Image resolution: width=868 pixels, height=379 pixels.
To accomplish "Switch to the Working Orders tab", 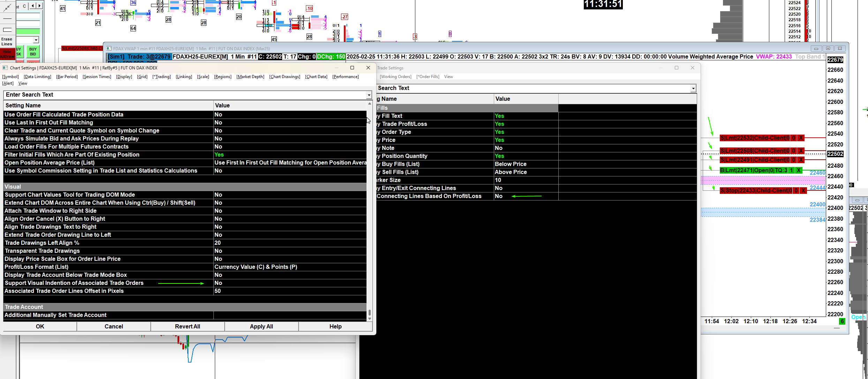I will click(x=395, y=77).
